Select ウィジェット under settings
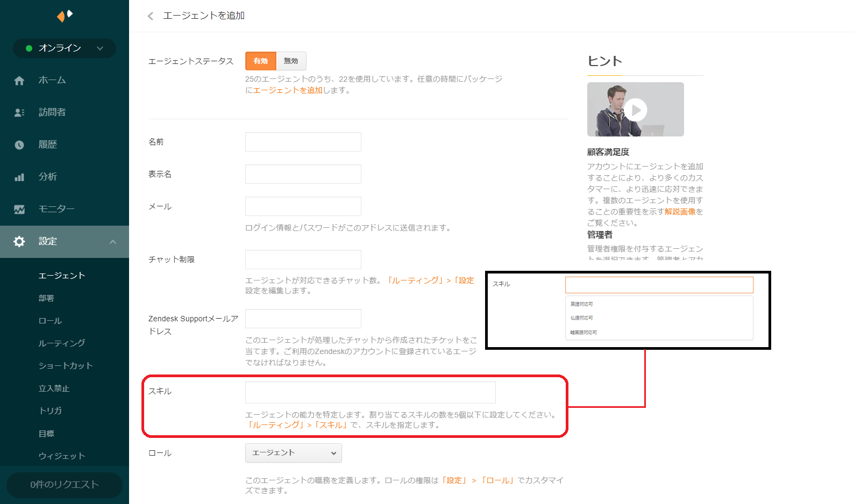Viewport: 854px width, 504px height. pos(62,456)
